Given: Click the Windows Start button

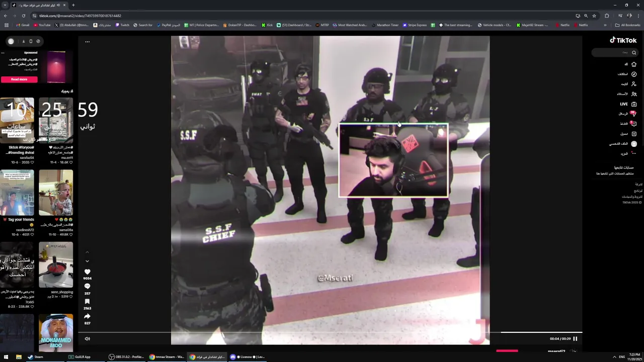Looking at the screenshot, I should [x=6, y=357].
